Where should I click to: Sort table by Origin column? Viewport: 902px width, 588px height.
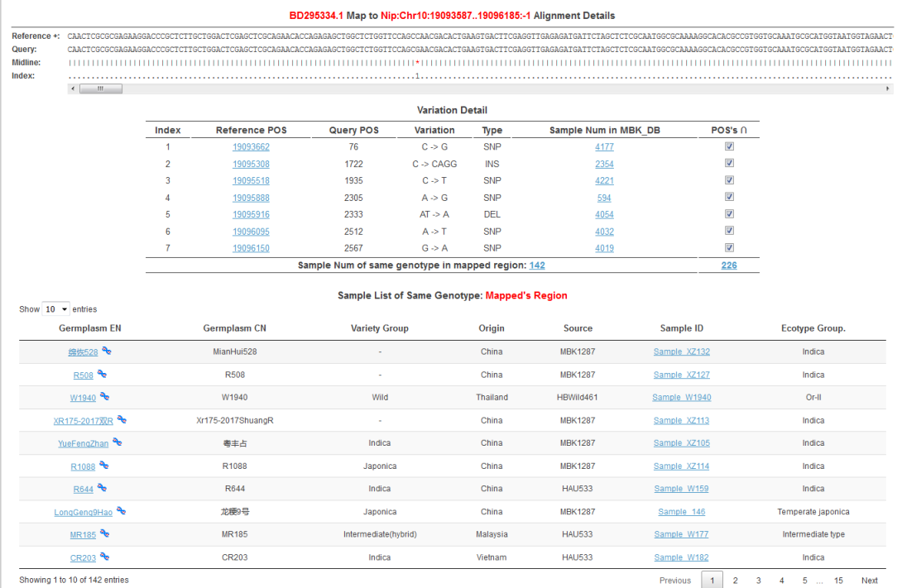click(492, 328)
